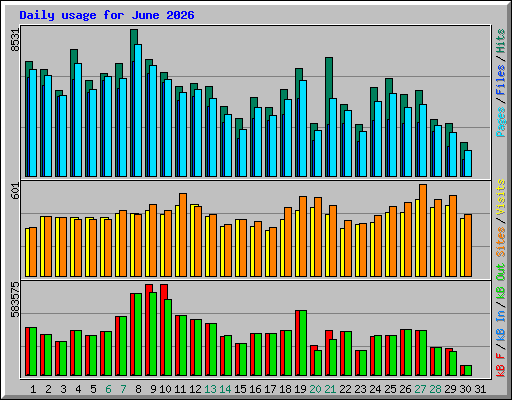Click day label 18 on the x-axis

pos(285,389)
